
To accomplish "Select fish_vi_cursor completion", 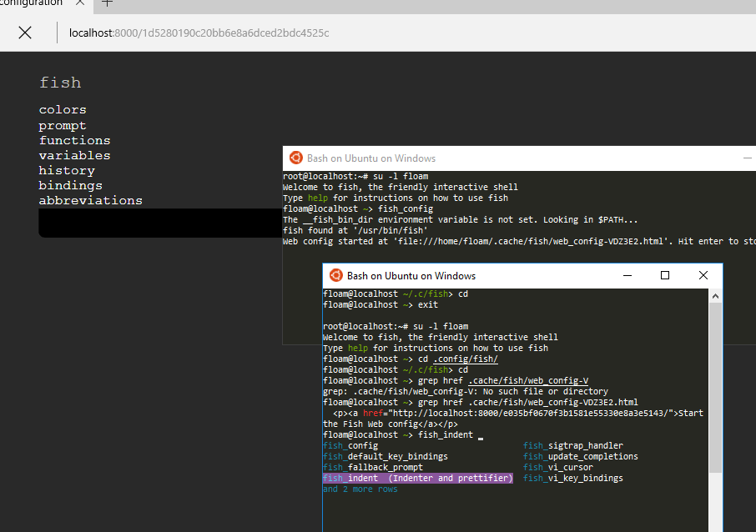I will coord(558,468).
